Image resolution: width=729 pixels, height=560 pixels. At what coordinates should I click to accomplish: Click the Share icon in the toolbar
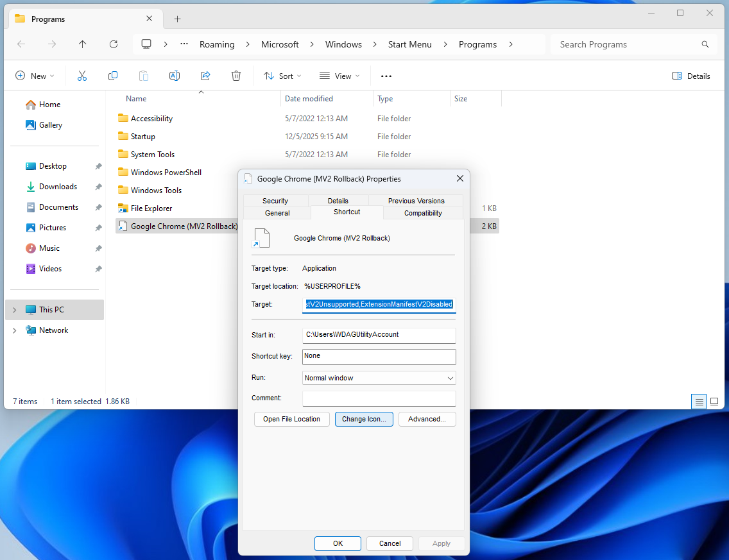[205, 76]
